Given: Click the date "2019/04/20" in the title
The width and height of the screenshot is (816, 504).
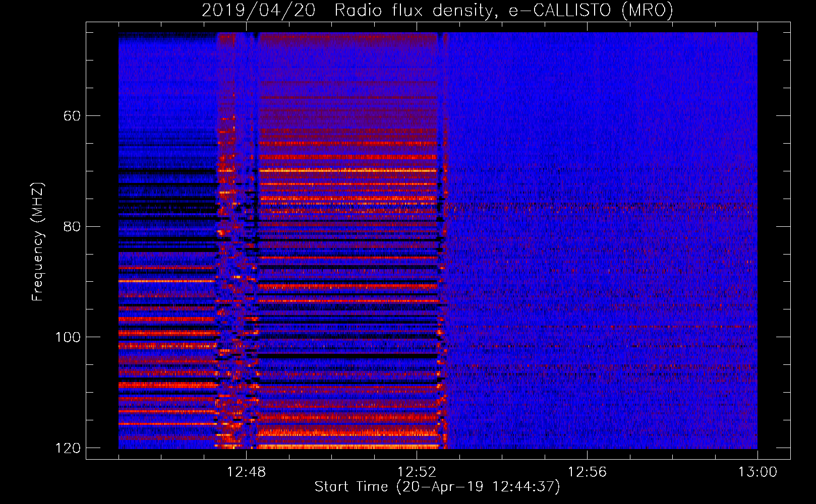Looking at the screenshot, I should 259,11.
